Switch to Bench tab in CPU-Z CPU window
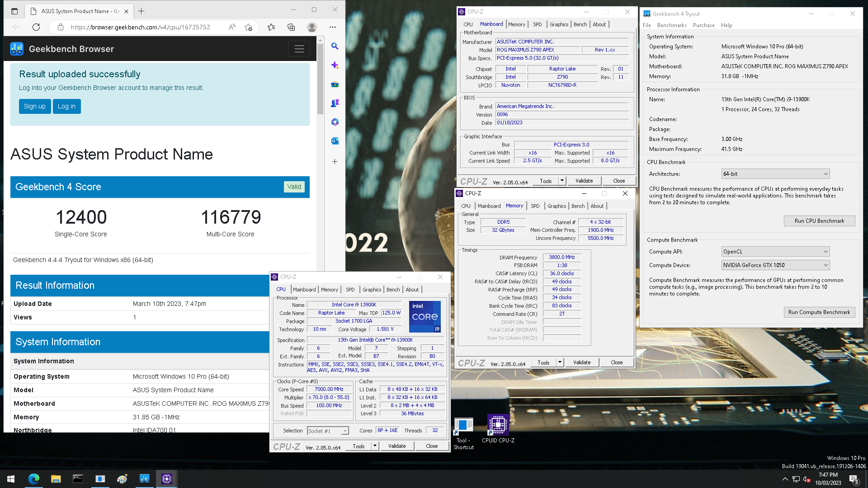This screenshot has width=868, height=488. pyautogui.click(x=393, y=290)
